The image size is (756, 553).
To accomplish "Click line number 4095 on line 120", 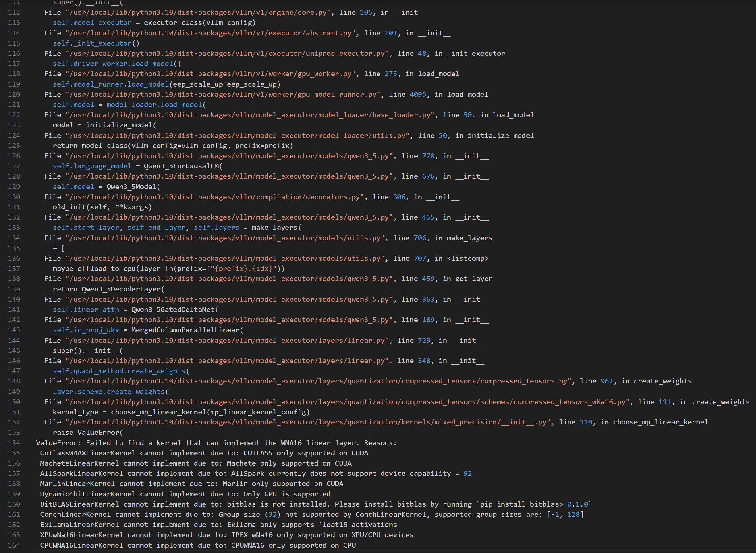I will tap(418, 94).
